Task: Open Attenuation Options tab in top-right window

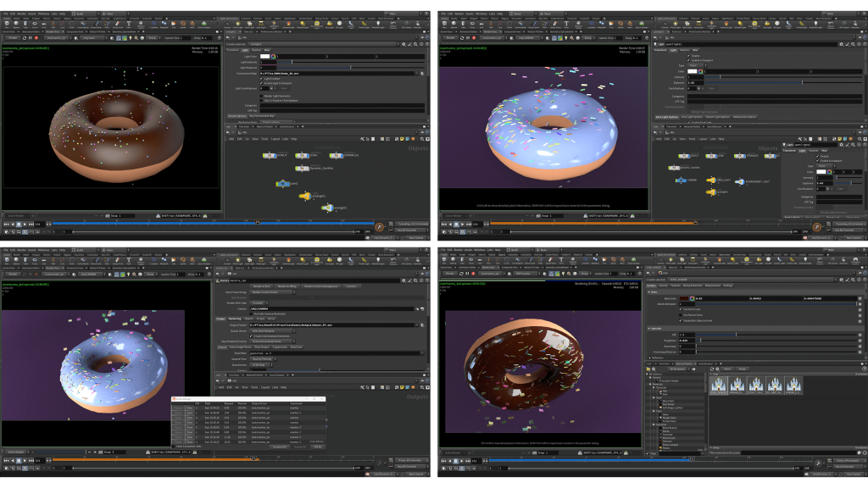Action: [x=744, y=117]
